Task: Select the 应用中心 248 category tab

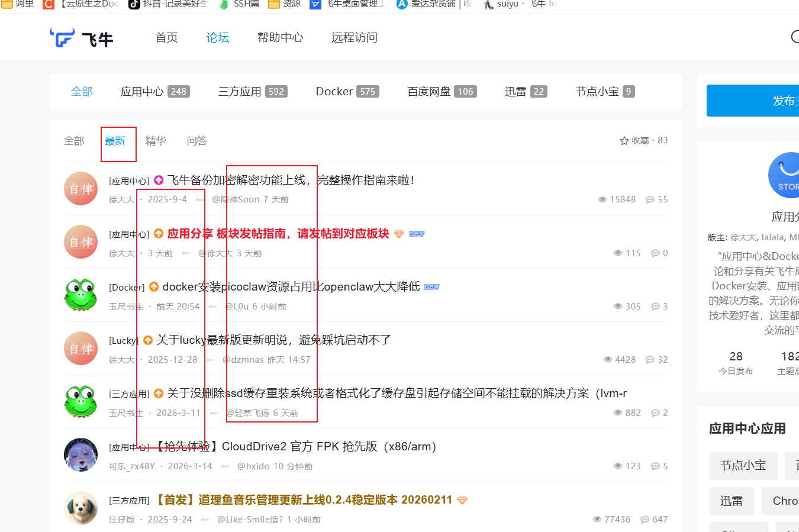Action: click(x=155, y=92)
